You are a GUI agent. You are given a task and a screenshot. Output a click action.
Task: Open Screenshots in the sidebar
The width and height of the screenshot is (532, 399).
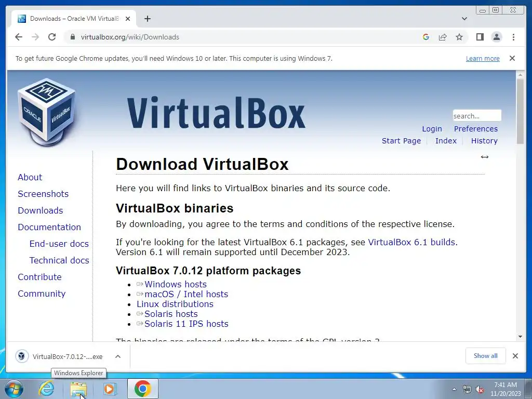43,194
